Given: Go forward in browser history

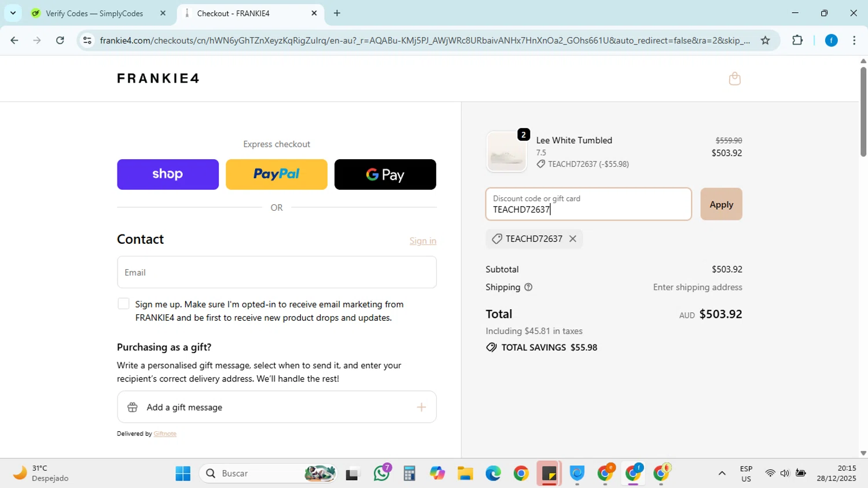Looking at the screenshot, I should [37, 41].
